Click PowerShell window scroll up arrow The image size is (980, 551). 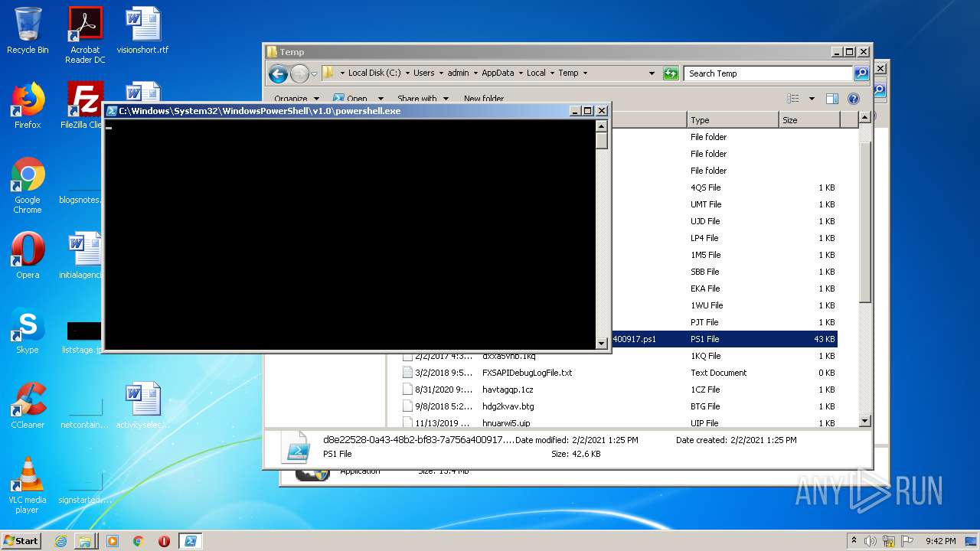point(602,126)
